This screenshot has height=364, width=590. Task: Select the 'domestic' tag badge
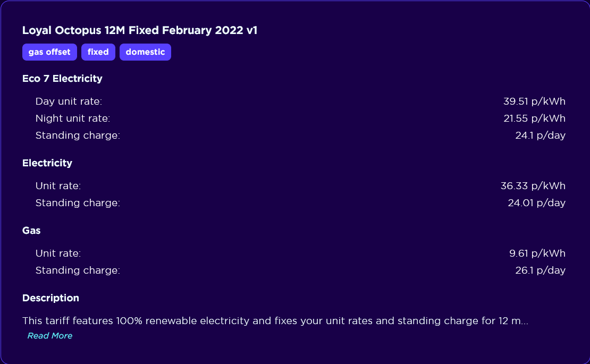click(x=145, y=52)
